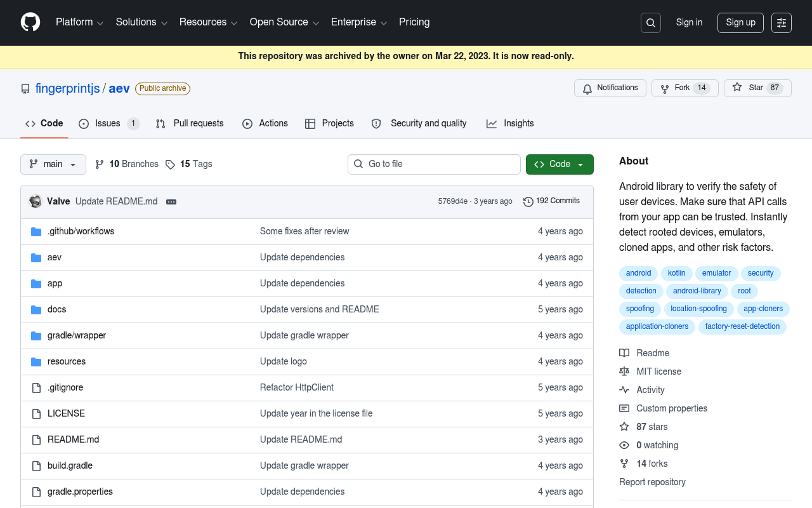Select the law scale icon beside MIT license

click(x=624, y=371)
